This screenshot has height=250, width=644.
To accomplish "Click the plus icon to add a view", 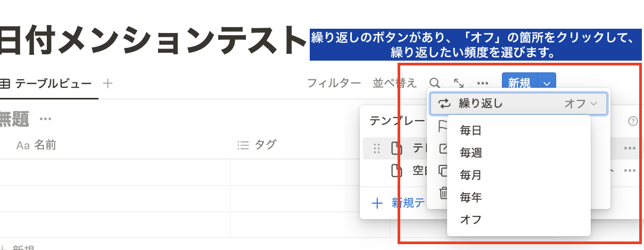I will tap(108, 83).
